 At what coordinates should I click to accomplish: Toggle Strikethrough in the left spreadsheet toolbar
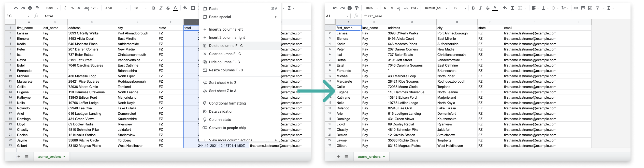tap(168, 8)
